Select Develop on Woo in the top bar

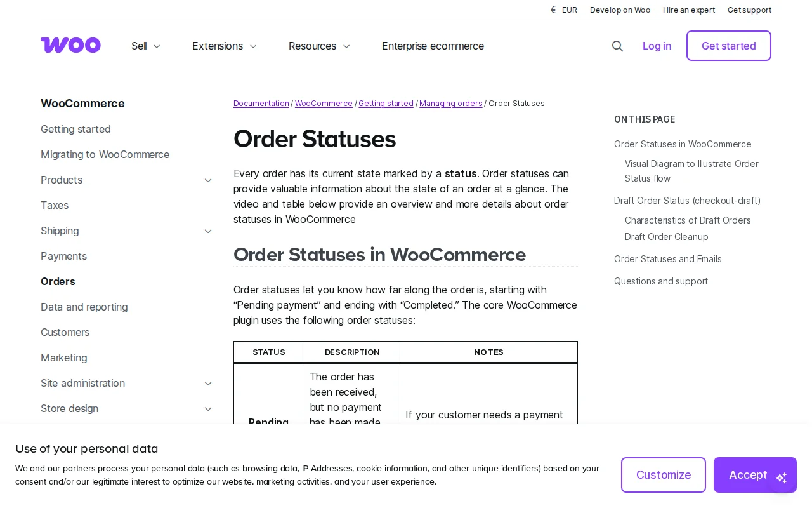point(620,10)
